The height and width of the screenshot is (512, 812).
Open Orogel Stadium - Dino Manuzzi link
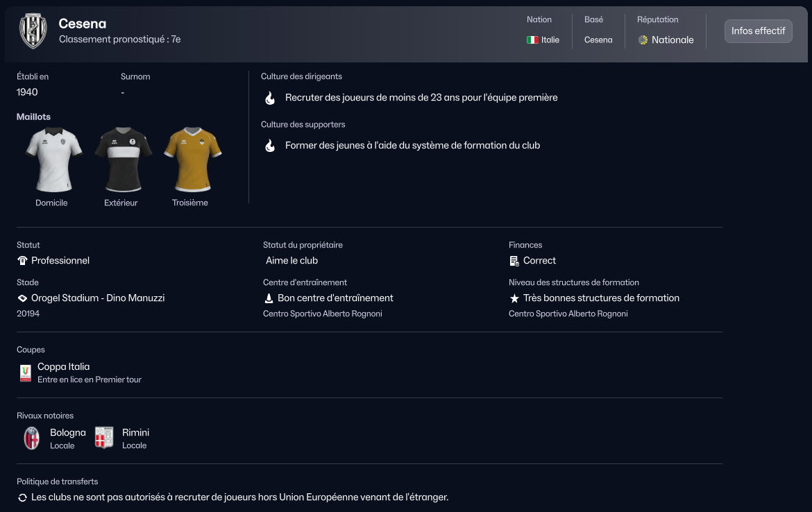click(x=98, y=298)
